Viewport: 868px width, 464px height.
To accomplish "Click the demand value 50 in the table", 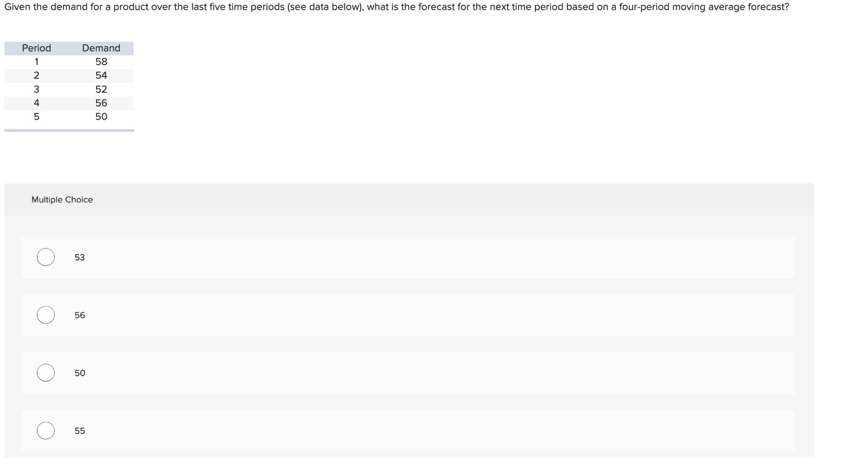I will point(101,116).
